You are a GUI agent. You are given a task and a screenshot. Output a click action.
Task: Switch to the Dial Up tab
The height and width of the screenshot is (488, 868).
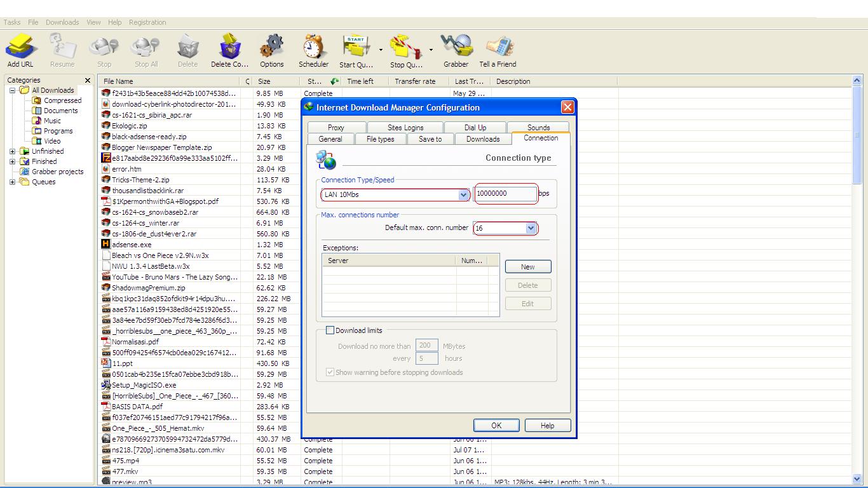click(x=475, y=127)
